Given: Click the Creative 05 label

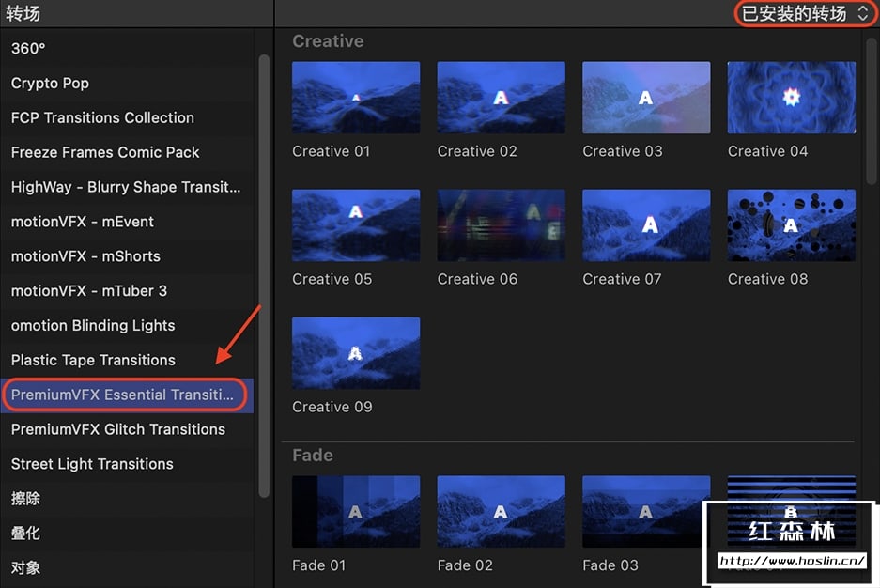Looking at the screenshot, I should (332, 279).
